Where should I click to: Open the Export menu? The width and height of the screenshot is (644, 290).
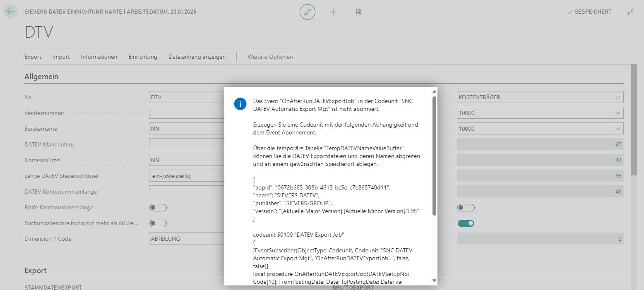point(33,57)
